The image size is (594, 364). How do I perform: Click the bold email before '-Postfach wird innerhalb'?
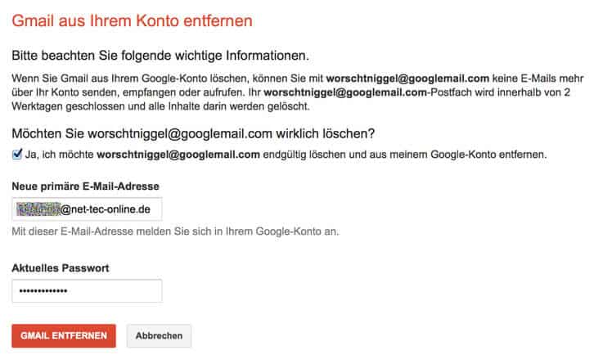[345, 92]
